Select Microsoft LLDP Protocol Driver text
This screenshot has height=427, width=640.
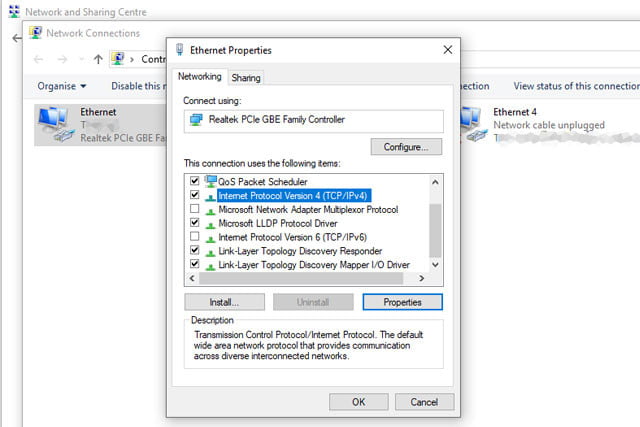click(278, 223)
